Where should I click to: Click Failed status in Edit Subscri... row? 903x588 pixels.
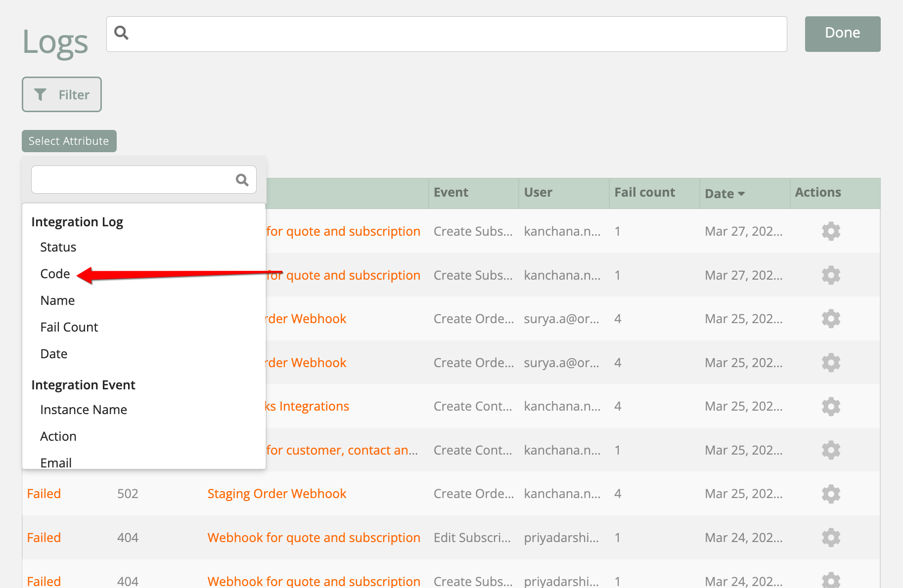point(44,538)
